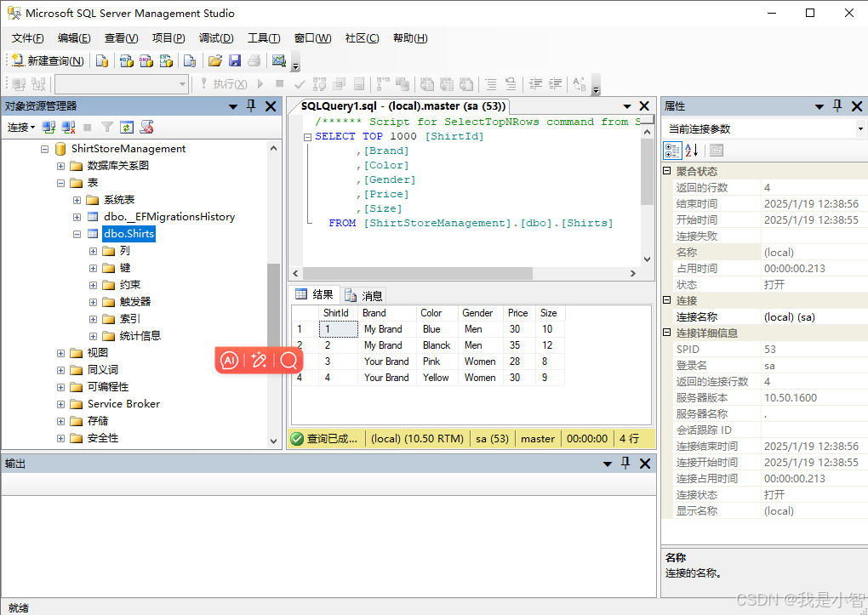The width and height of the screenshot is (868, 615).
Task: Click Comment out selected lines icon
Action: (x=491, y=84)
